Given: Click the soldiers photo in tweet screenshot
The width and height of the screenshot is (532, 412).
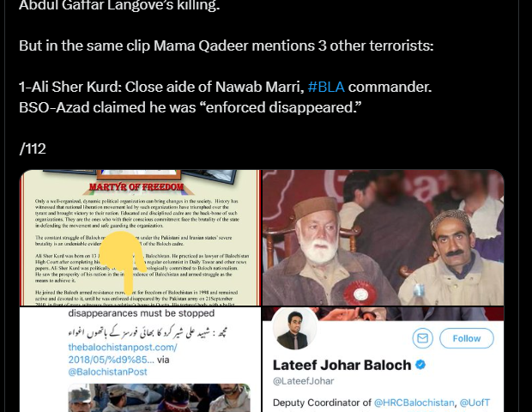Looking at the screenshot, I should pyautogui.click(x=159, y=397).
